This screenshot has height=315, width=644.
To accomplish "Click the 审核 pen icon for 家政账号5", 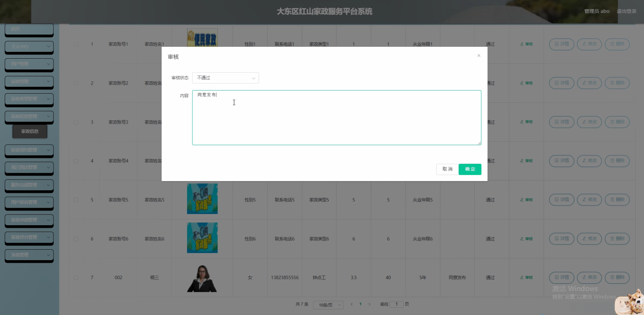I will pos(526,200).
